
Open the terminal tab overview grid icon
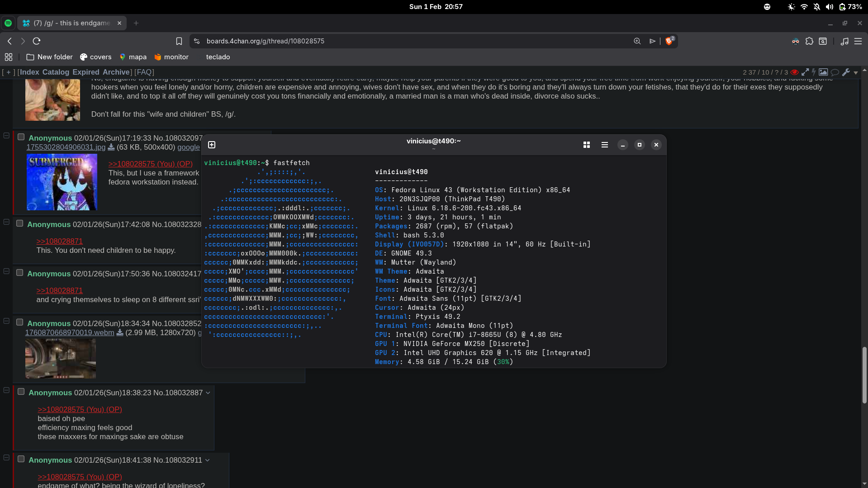click(x=587, y=145)
